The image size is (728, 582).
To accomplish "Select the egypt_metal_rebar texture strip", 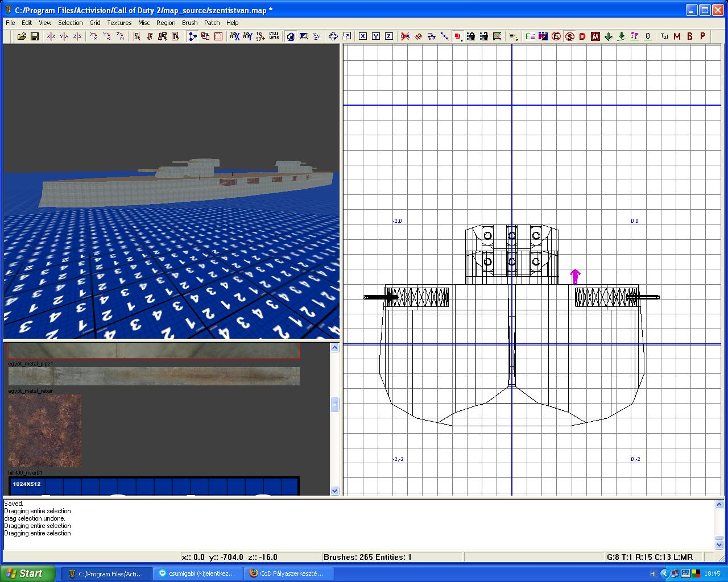I will coord(154,376).
